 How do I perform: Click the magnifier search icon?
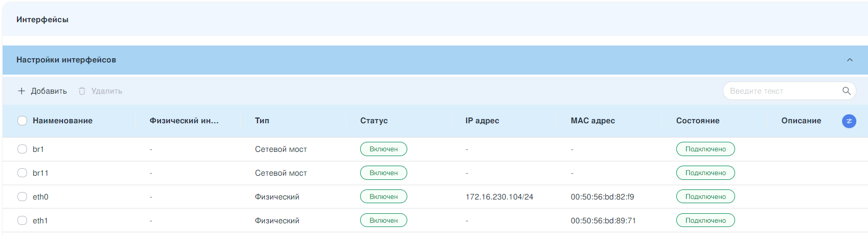(x=846, y=91)
